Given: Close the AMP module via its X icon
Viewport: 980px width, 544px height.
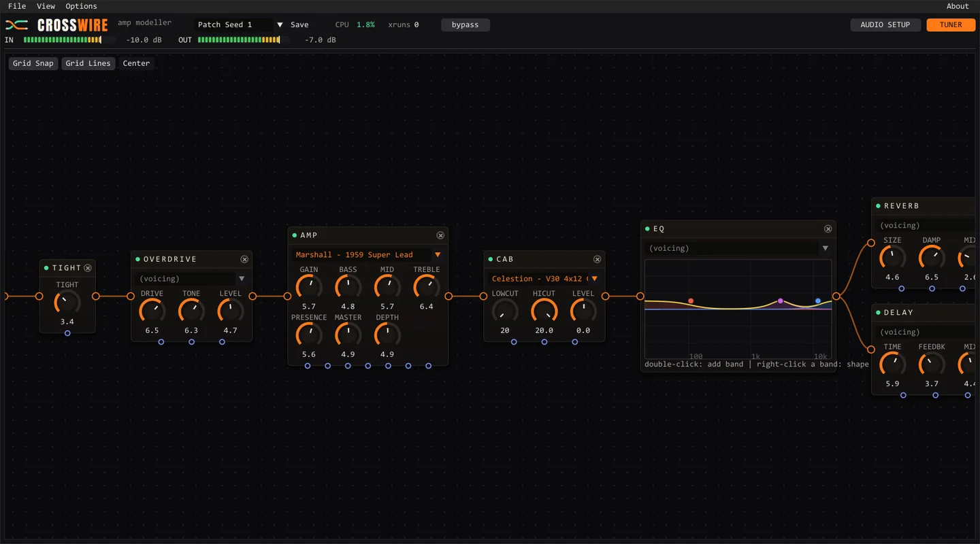Looking at the screenshot, I should (x=440, y=235).
